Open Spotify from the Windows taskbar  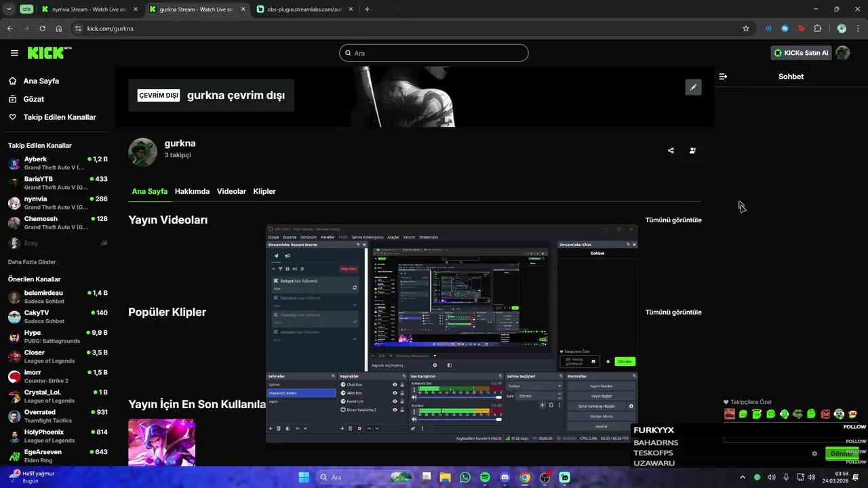pos(485,477)
